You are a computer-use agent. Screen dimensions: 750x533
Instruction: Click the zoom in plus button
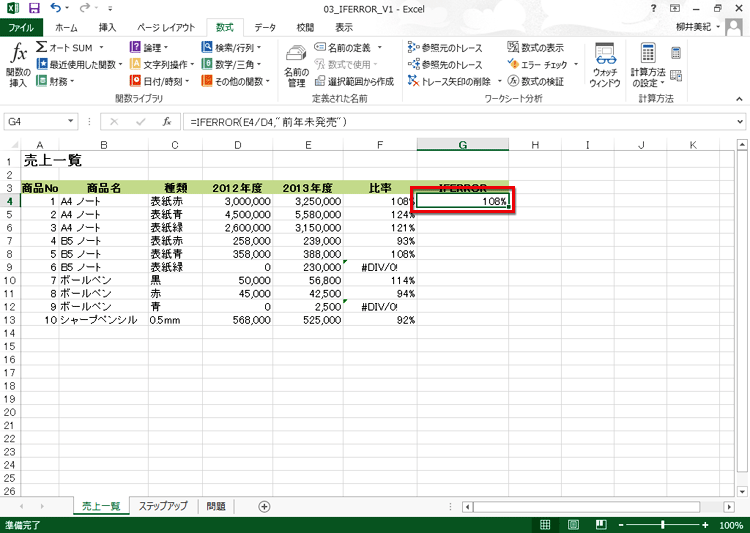click(x=705, y=525)
